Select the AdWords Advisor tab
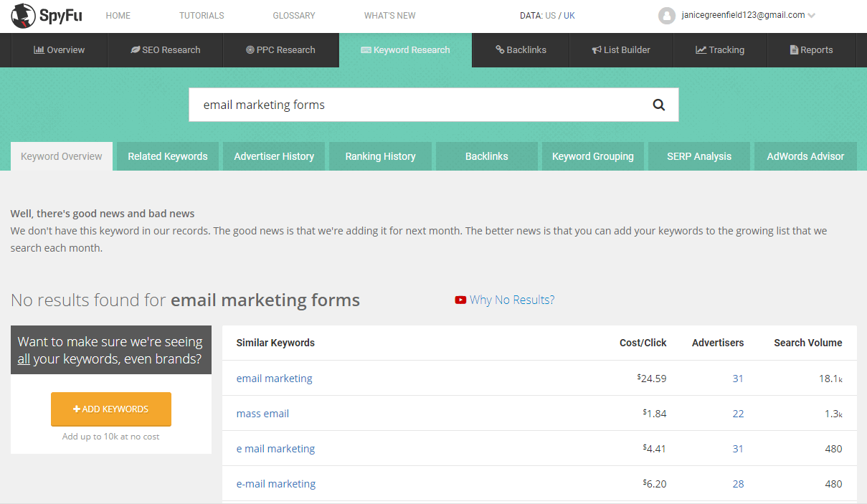Image resolution: width=867 pixels, height=504 pixels. pos(805,156)
